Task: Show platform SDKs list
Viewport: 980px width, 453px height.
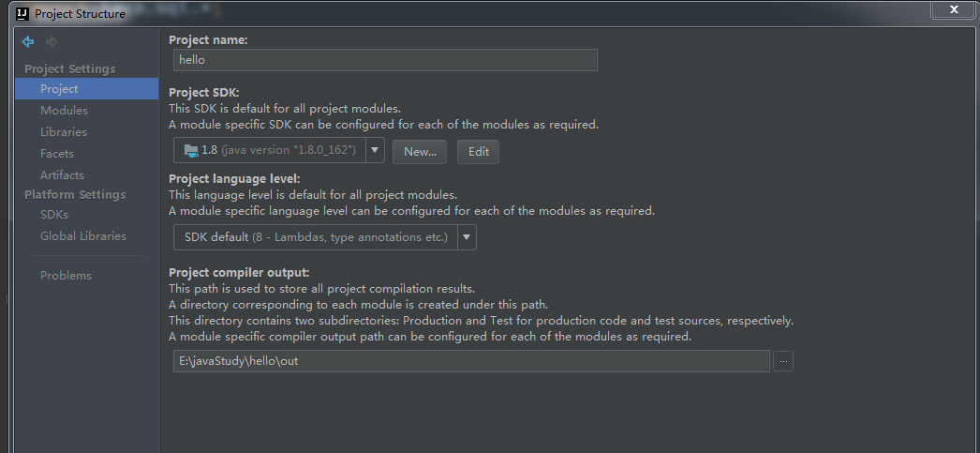Action: pyautogui.click(x=54, y=215)
